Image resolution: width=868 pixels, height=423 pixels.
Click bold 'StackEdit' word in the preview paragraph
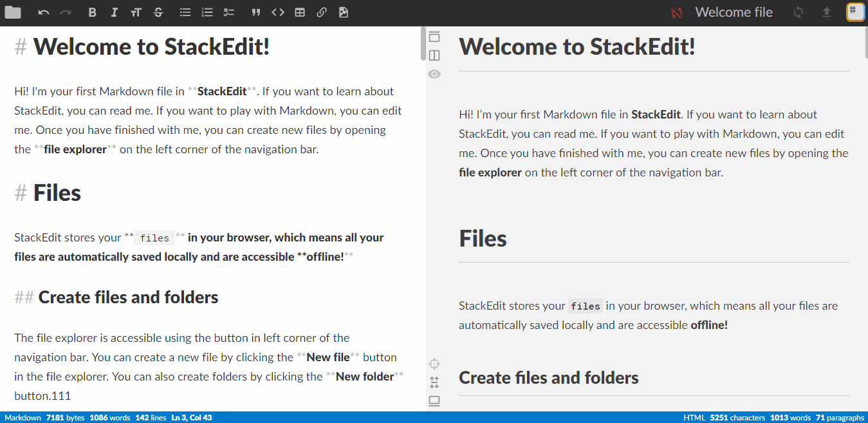pyautogui.click(x=656, y=115)
